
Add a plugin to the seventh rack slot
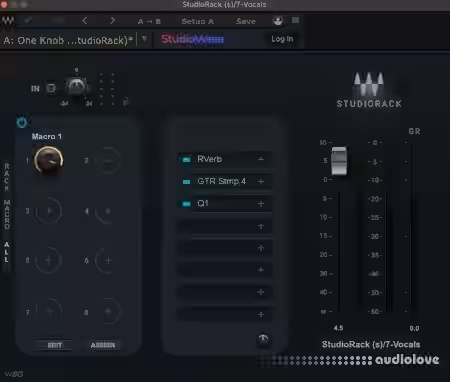(261, 292)
